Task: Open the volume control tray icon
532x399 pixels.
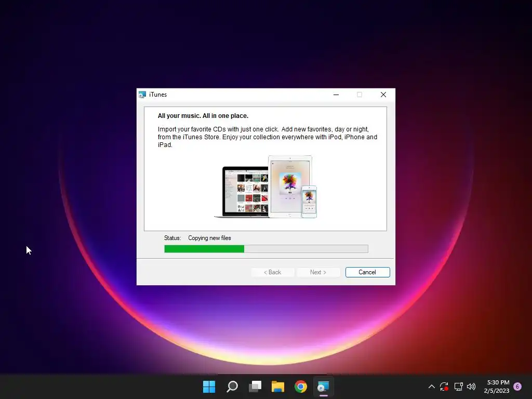Action: 471,387
